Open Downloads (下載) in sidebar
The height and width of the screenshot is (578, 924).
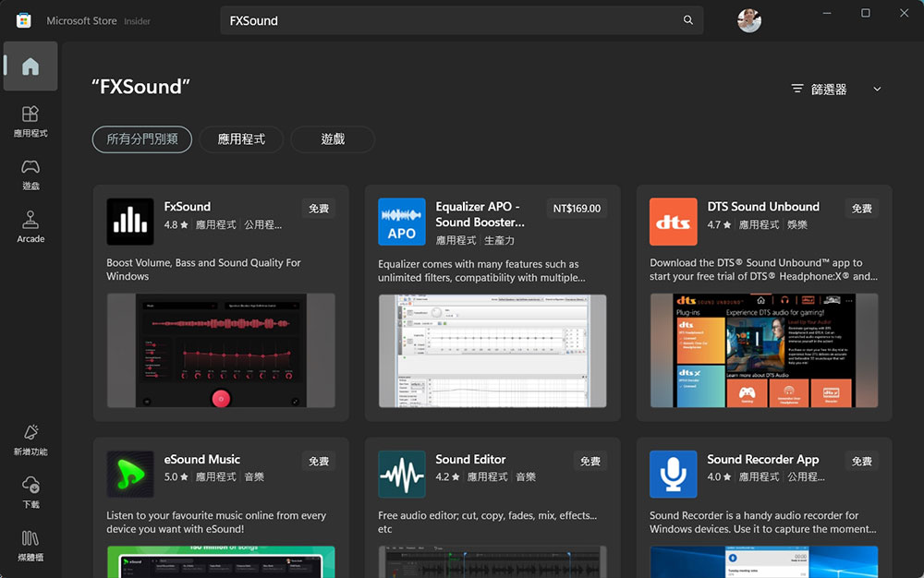pyautogui.click(x=30, y=491)
